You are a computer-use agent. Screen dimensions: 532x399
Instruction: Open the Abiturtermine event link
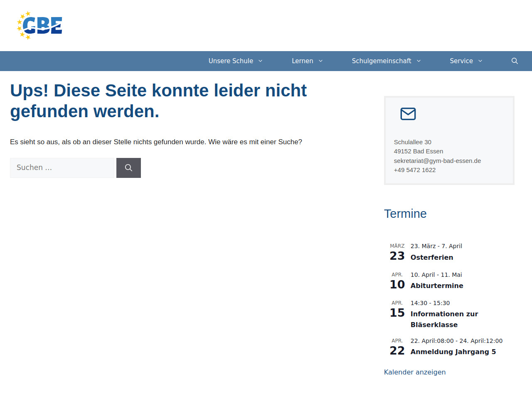coord(436,286)
